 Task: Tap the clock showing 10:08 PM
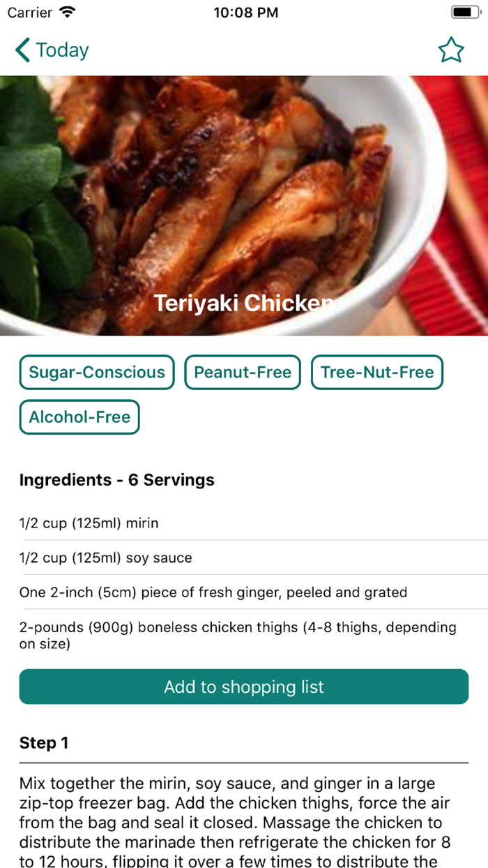(245, 12)
